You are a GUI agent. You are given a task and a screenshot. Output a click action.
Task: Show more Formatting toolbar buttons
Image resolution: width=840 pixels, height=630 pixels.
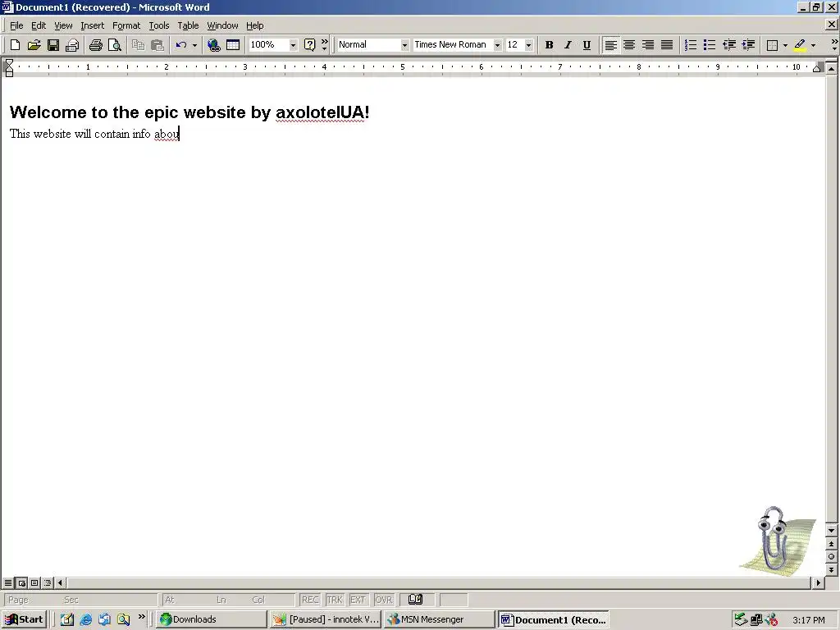pyautogui.click(x=834, y=44)
